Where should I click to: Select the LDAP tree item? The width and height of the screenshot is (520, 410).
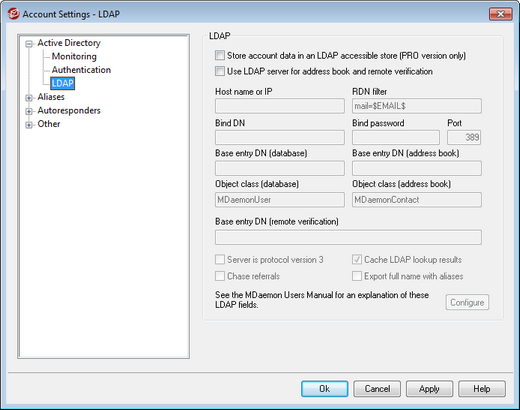click(x=63, y=83)
